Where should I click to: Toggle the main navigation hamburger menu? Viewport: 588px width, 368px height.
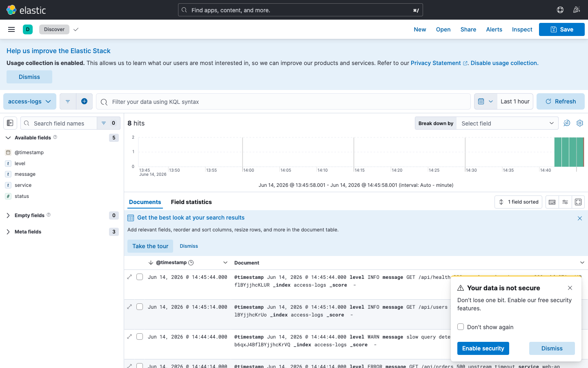11,29
